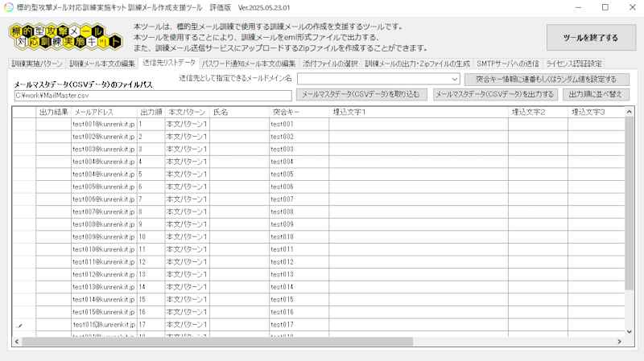Maximize the application window
Screen dimensions: 644x361
pos(605,7)
